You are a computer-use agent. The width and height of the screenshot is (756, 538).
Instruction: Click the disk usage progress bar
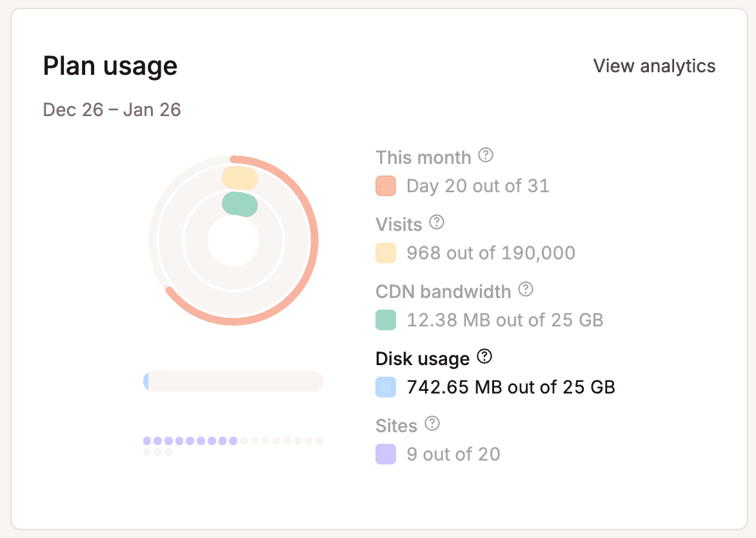[234, 381]
